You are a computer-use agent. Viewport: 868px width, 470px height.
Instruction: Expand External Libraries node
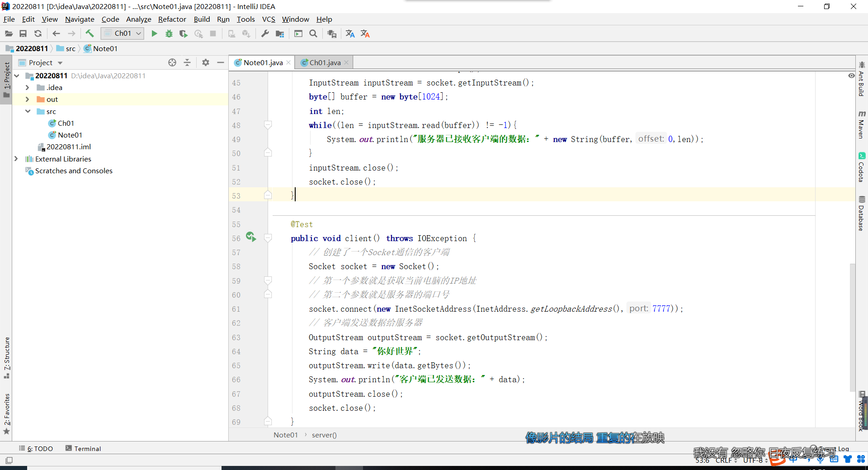point(16,159)
